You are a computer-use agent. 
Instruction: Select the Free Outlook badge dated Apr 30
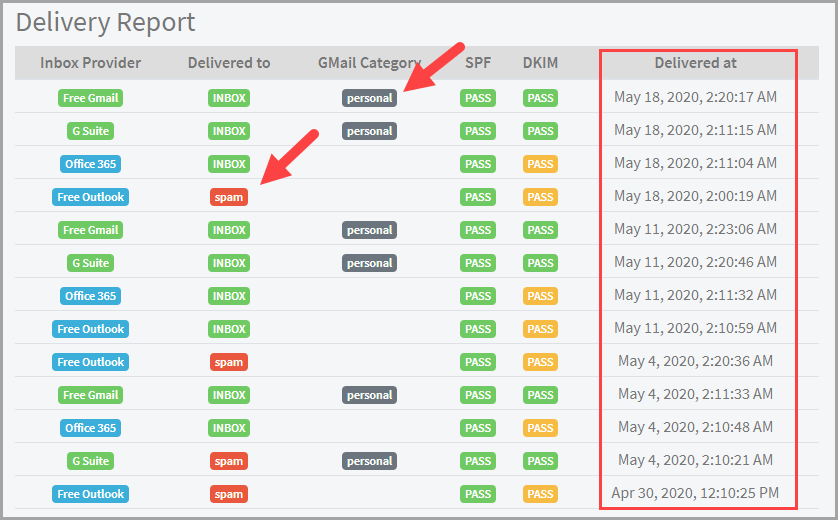90,494
